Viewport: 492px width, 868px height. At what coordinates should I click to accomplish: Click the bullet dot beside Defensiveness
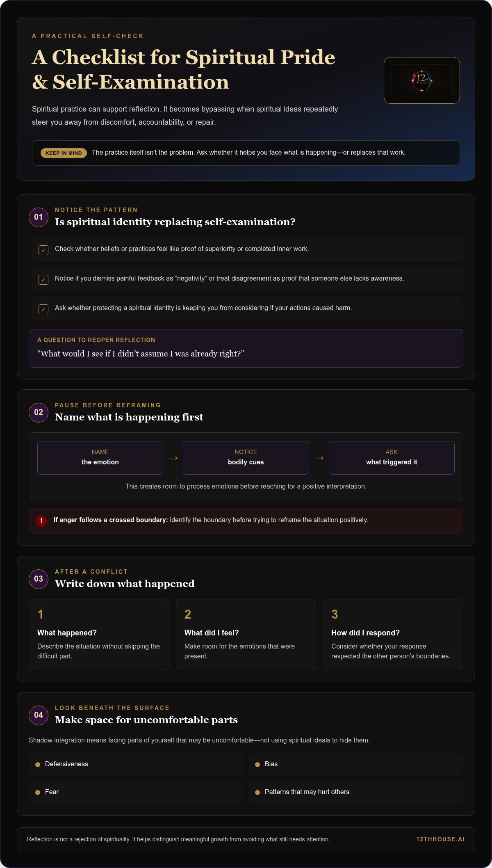pyautogui.click(x=38, y=764)
